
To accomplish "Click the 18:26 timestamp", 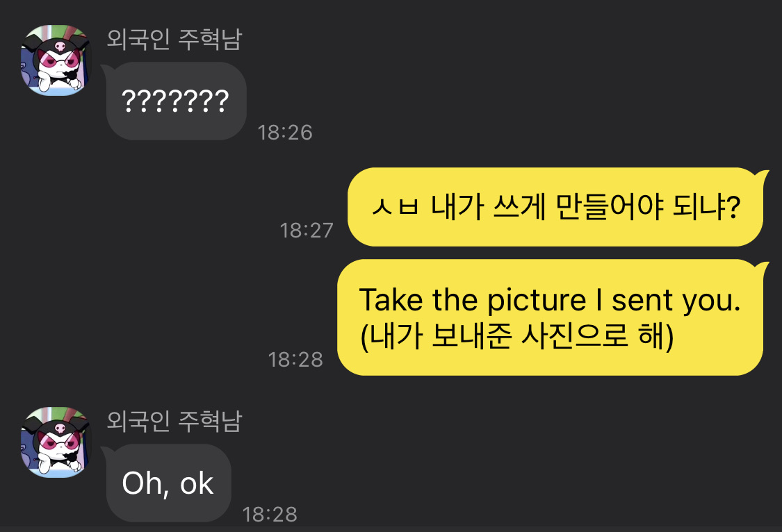I will pos(285,132).
